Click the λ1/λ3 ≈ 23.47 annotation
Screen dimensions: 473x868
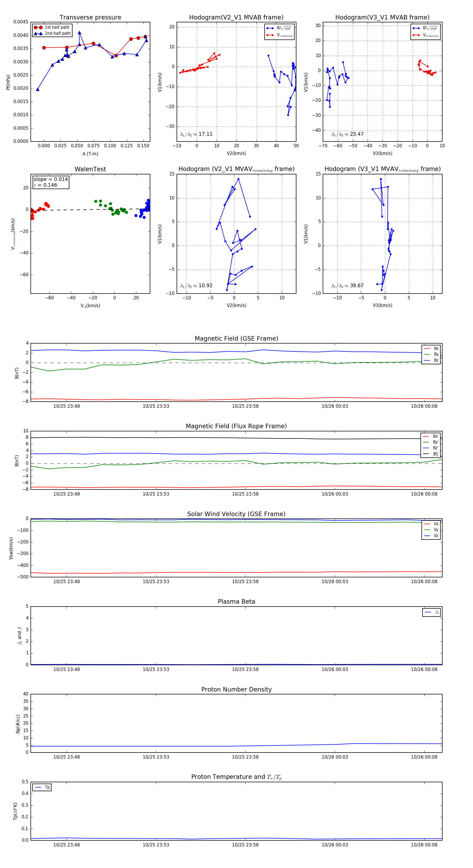[x=347, y=134]
